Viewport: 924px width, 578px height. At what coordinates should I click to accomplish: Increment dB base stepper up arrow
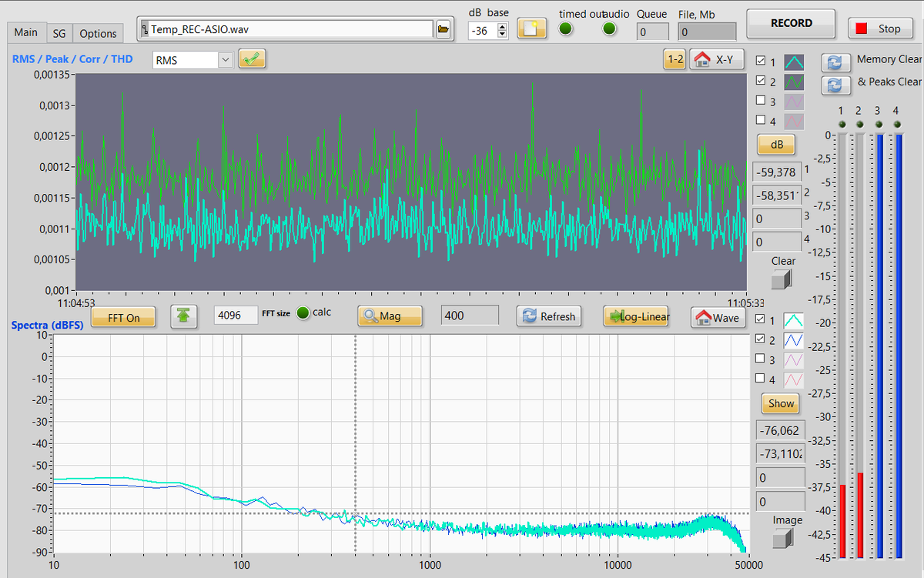click(x=503, y=27)
